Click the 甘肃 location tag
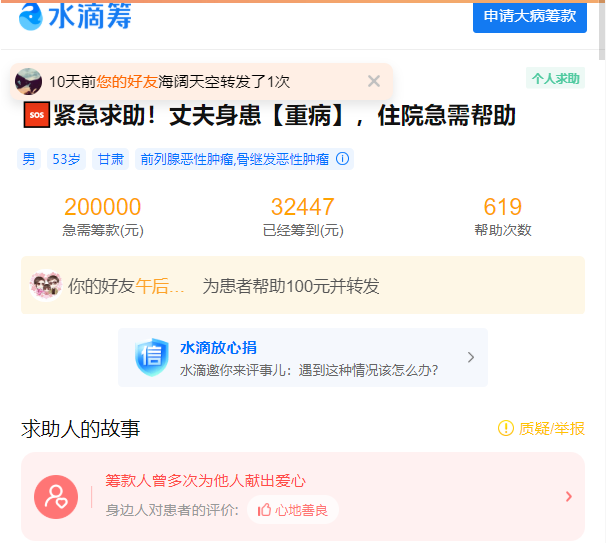The height and width of the screenshot is (543, 606). tap(110, 159)
